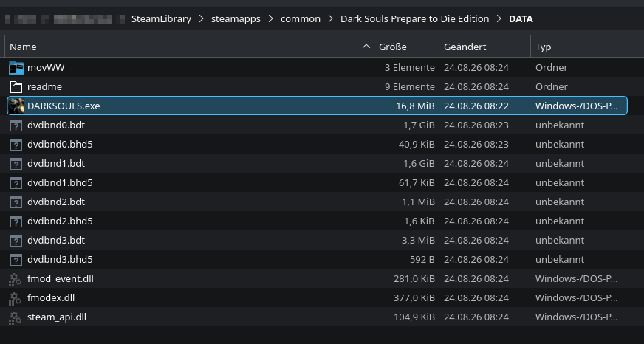The width and height of the screenshot is (644, 344).
Task: Click the 24.08.26 08:22 modified date
Action: 476,106
